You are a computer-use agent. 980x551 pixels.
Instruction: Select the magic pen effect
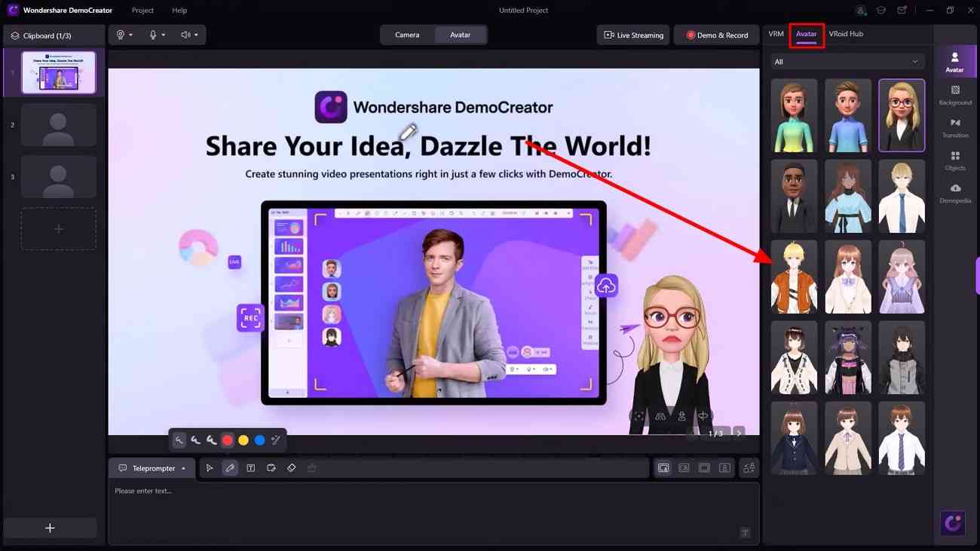point(276,440)
